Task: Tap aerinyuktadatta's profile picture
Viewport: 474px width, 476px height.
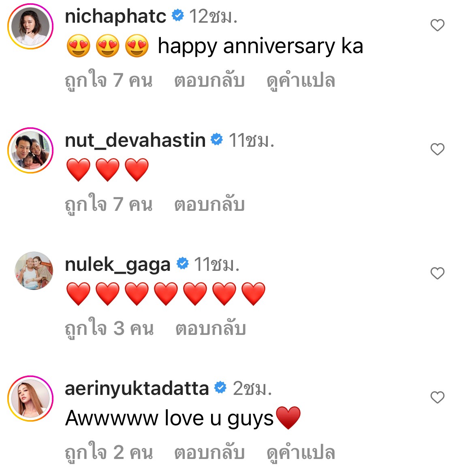Action: [31, 399]
